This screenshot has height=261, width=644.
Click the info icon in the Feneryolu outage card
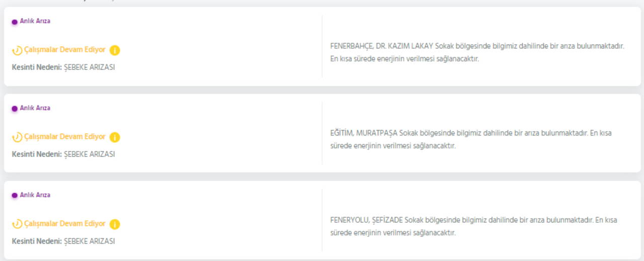[115, 224]
